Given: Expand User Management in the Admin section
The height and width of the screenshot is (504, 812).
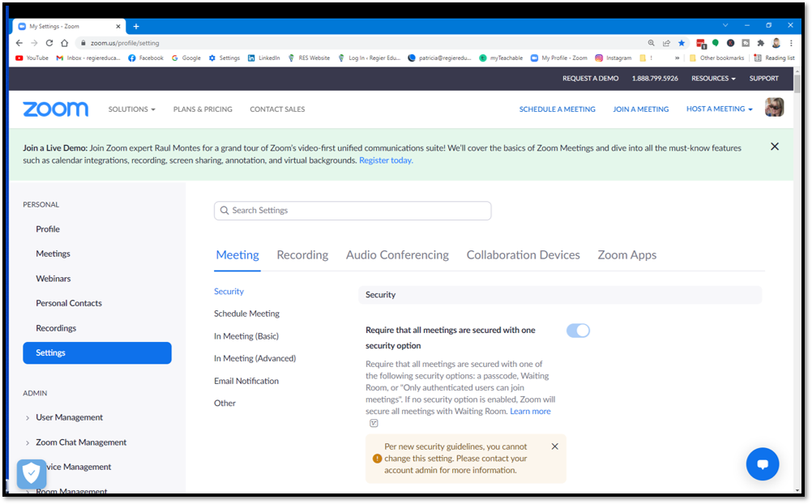Looking at the screenshot, I should (x=28, y=417).
